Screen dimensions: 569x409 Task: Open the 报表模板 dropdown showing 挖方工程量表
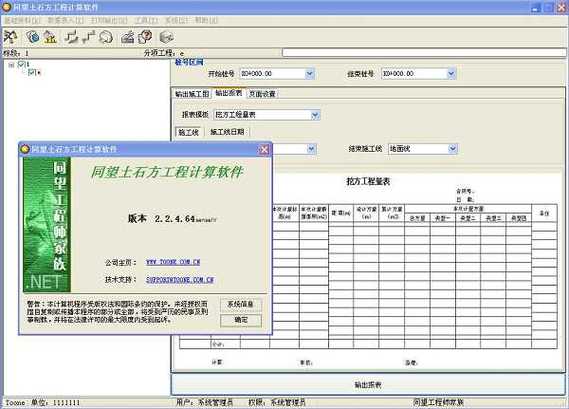(x=315, y=115)
